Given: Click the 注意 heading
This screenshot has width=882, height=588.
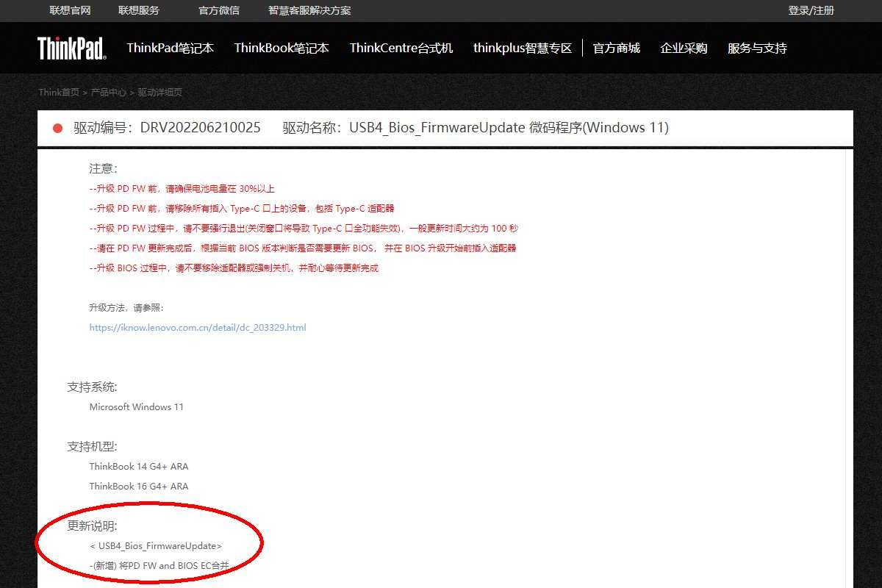Looking at the screenshot, I should pos(103,169).
